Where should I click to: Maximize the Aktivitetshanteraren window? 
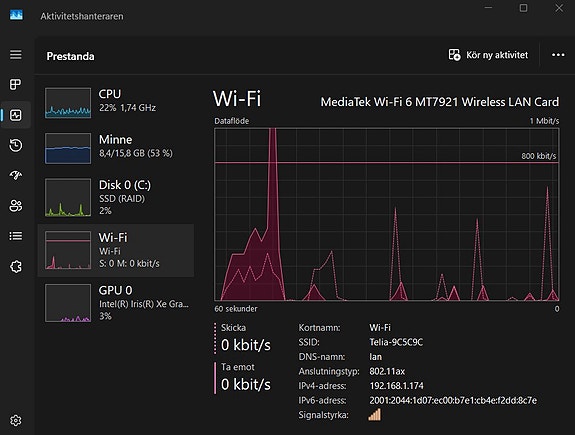coord(523,8)
